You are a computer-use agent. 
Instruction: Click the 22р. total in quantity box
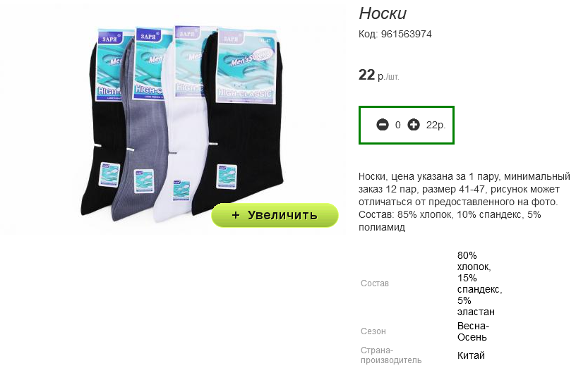pyautogui.click(x=436, y=125)
